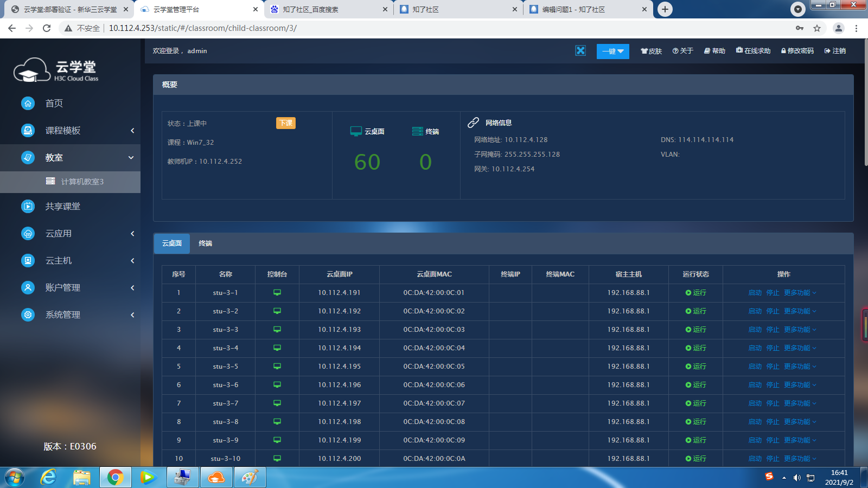Open console for stu-3-4
This screenshot has width=868, height=488.
[x=277, y=348]
